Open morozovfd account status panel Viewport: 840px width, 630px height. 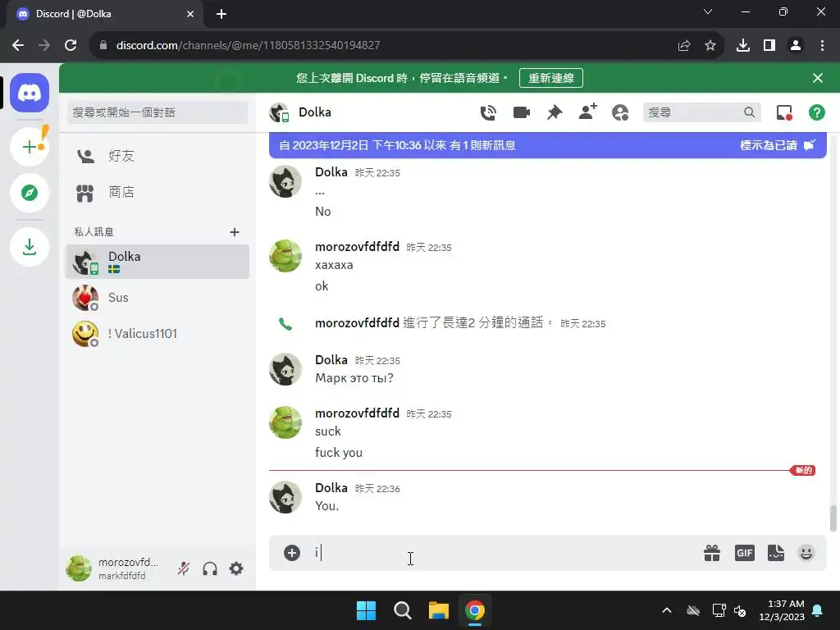click(x=115, y=568)
